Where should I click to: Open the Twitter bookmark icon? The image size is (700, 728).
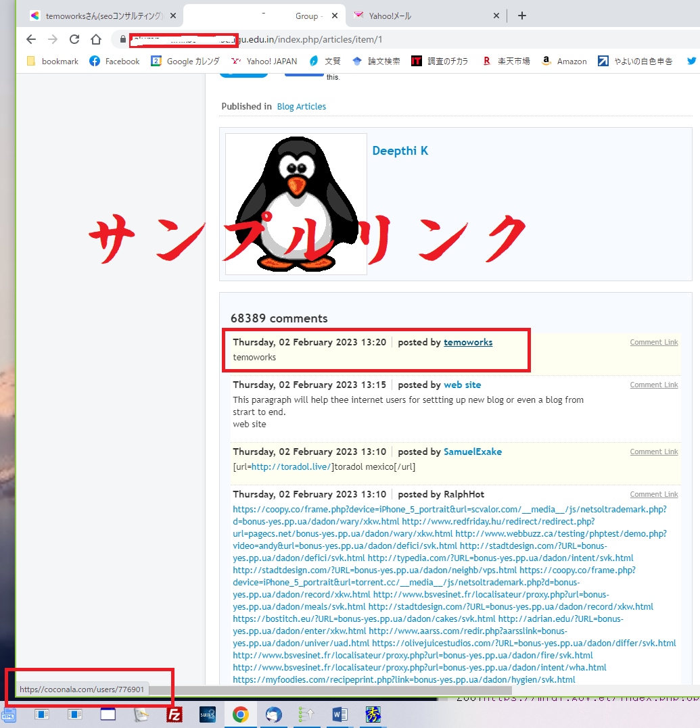pos(692,62)
